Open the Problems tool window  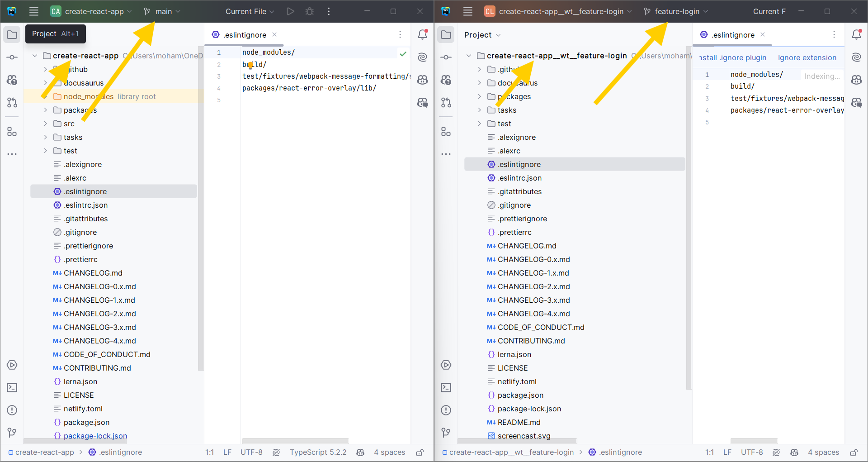coord(12,410)
